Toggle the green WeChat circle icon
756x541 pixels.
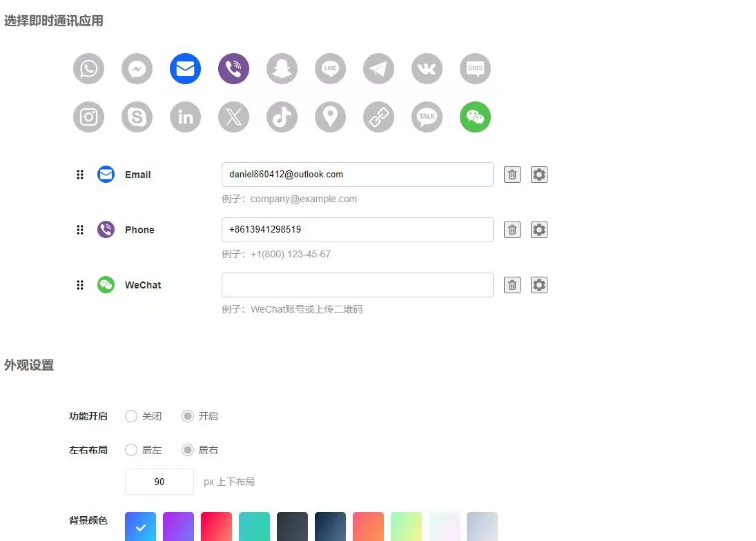point(475,117)
